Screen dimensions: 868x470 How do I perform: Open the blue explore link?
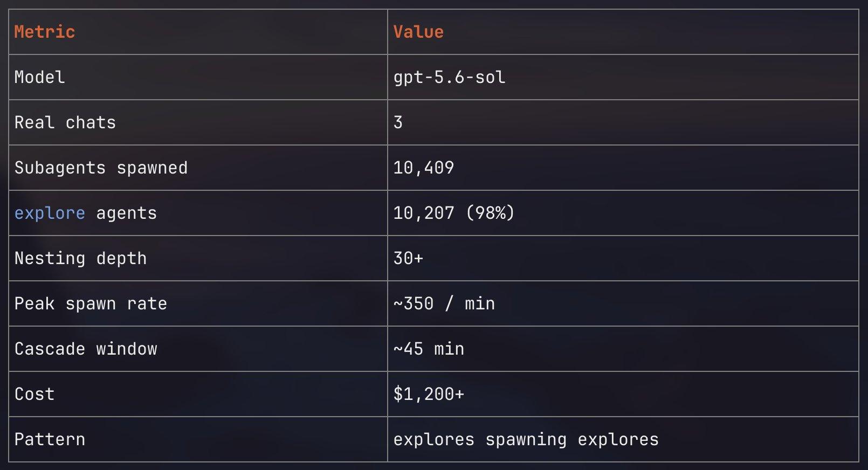(50, 213)
